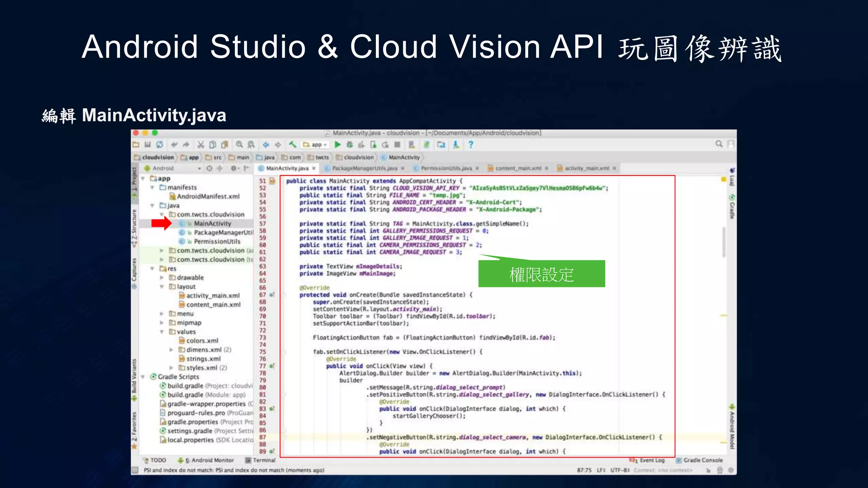
Task: Click the green Make Project hammer icon
Action: pyautogui.click(x=292, y=144)
